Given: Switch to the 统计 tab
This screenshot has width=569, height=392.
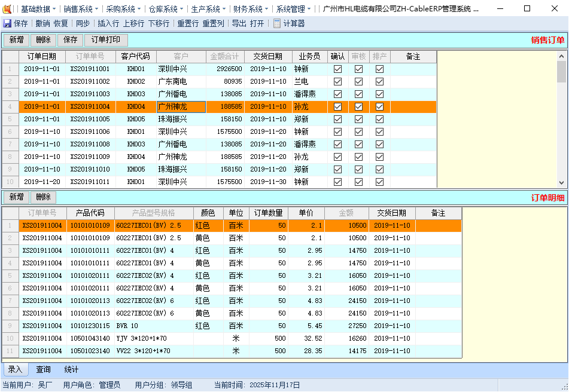Looking at the screenshot, I should [x=71, y=369].
